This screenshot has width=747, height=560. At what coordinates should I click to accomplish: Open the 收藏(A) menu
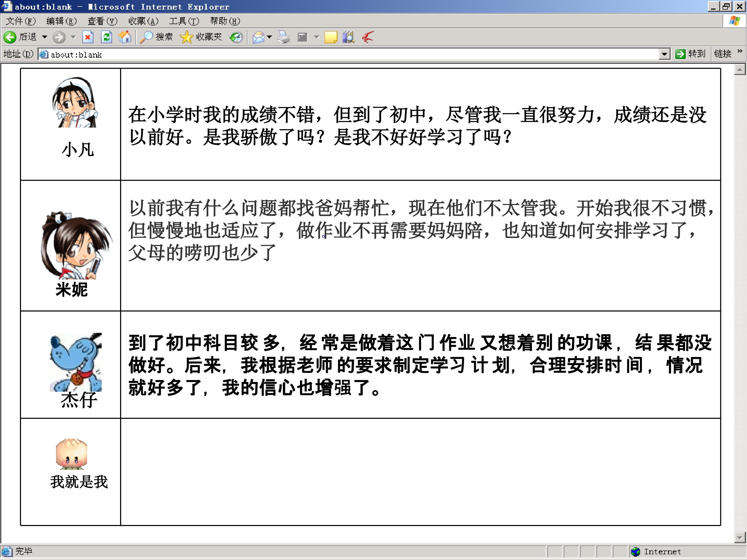point(143,21)
